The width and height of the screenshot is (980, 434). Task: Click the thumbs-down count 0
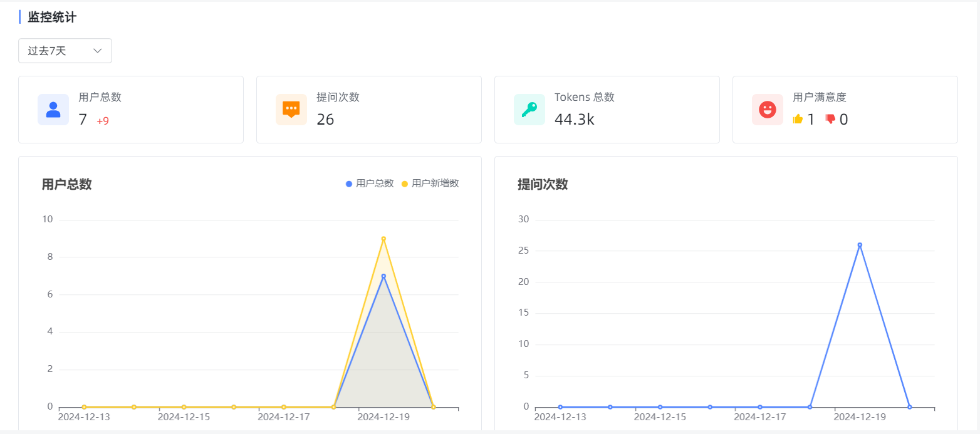pyautogui.click(x=843, y=119)
